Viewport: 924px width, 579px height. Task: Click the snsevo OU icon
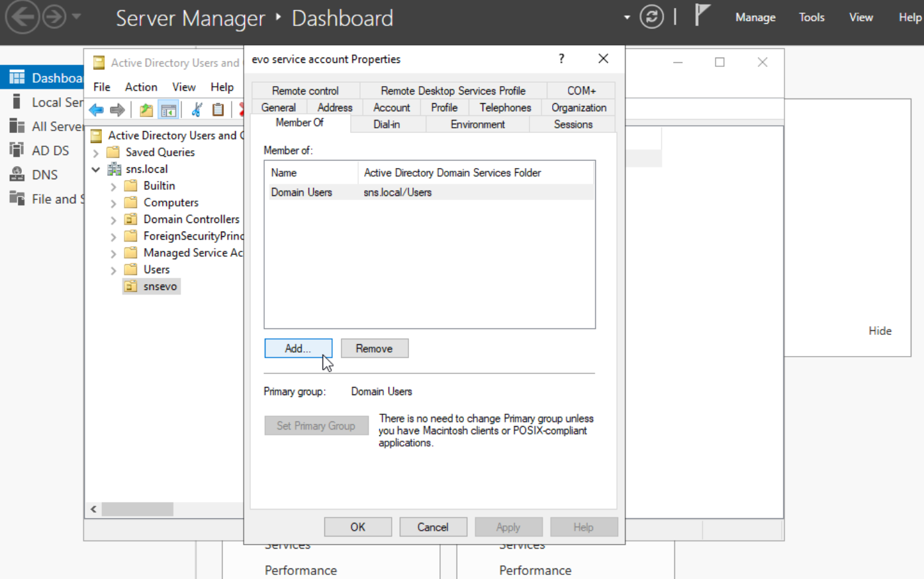[x=131, y=286]
